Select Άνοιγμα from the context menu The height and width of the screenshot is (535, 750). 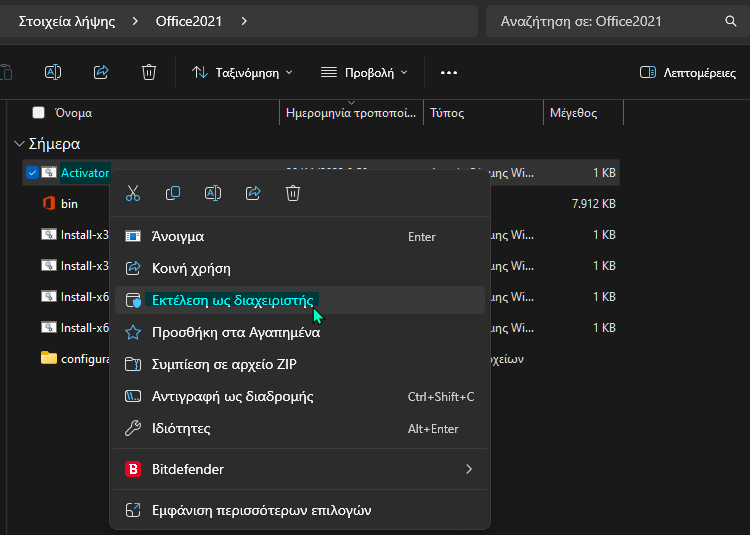tap(300, 236)
